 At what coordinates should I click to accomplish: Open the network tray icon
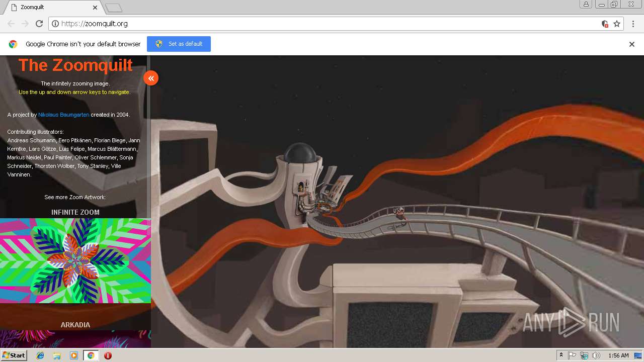tap(584, 355)
